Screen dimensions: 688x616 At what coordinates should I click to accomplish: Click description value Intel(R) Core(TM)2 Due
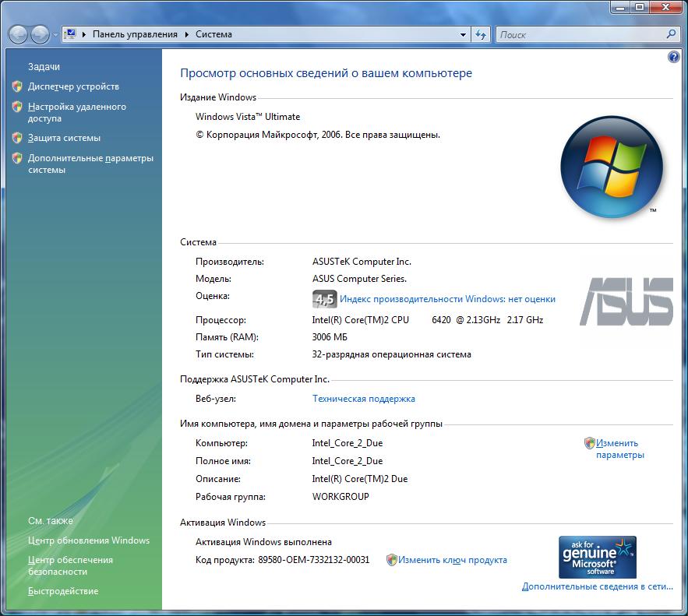(360, 479)
